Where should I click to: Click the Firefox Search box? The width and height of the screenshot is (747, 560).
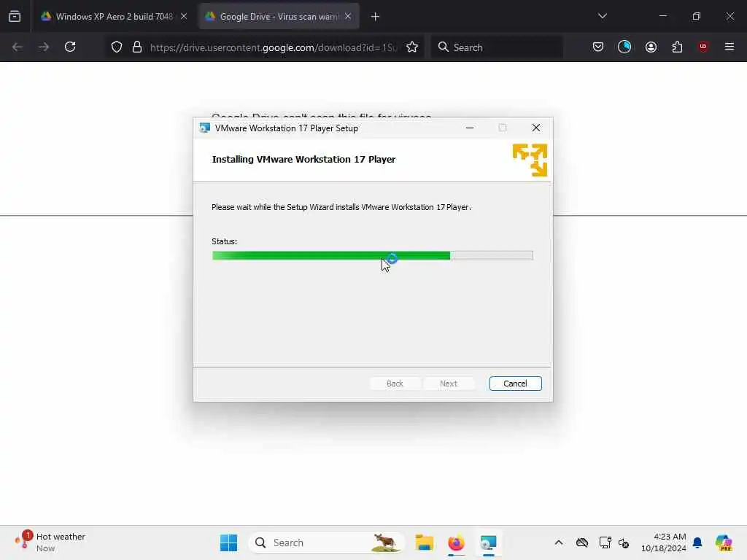pos(497,47)
